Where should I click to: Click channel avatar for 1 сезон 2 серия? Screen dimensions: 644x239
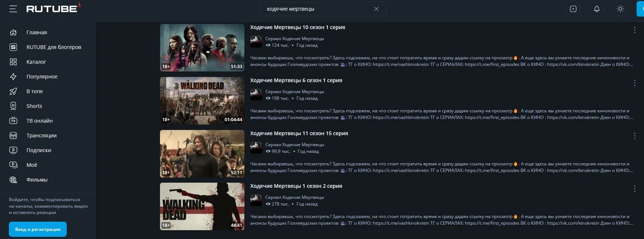[x=256, y=200]
